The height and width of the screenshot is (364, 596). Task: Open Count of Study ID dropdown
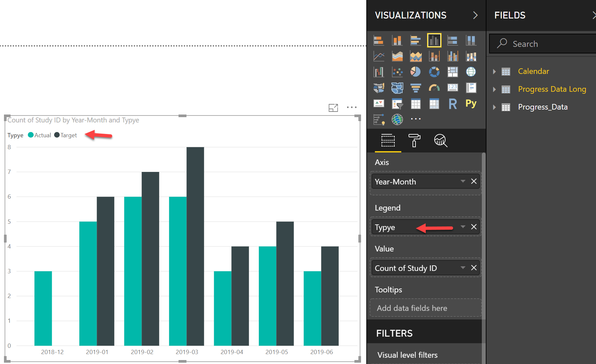coord(463,268)
